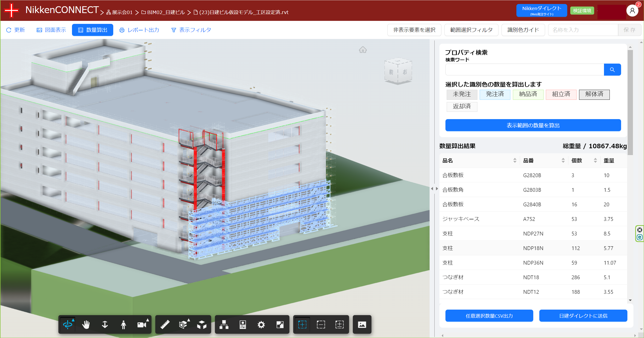Expand the camera tool submenu arrow
The width and height of the screenshot is (644, 338).
pyautogui.click(x=148, y=320)
